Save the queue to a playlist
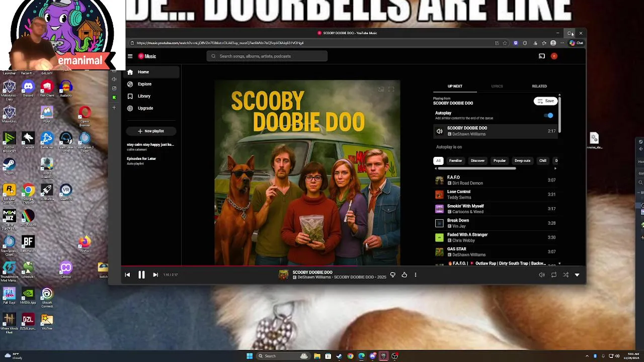 [545, 101]
